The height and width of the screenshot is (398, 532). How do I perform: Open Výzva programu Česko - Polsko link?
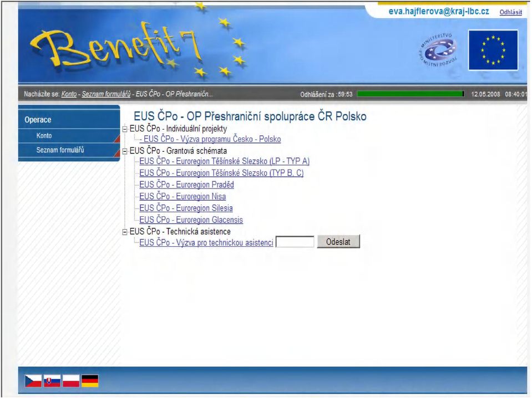[x=210, y=139]
